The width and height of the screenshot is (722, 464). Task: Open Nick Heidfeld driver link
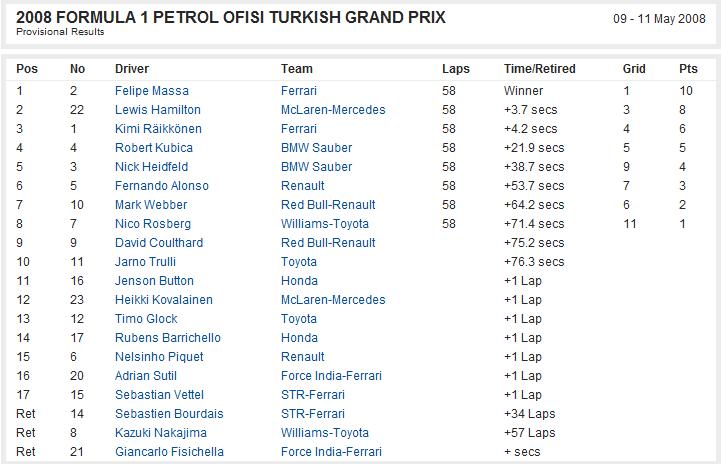click(x=151, y=167)
